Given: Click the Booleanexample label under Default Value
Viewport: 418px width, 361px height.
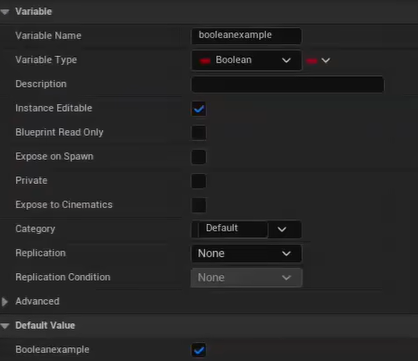Looking at the screenshot, I should (x=52, y=349).
